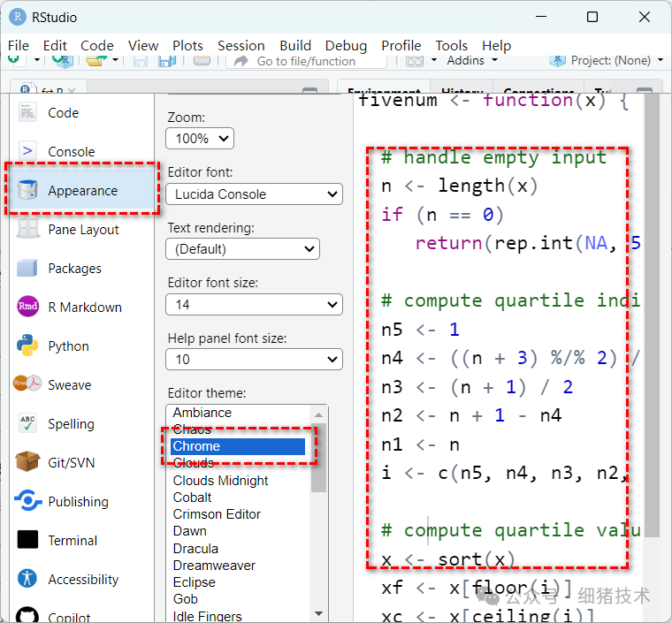
Task: Open the Editor font dropdown
Action: pos(254,194)
